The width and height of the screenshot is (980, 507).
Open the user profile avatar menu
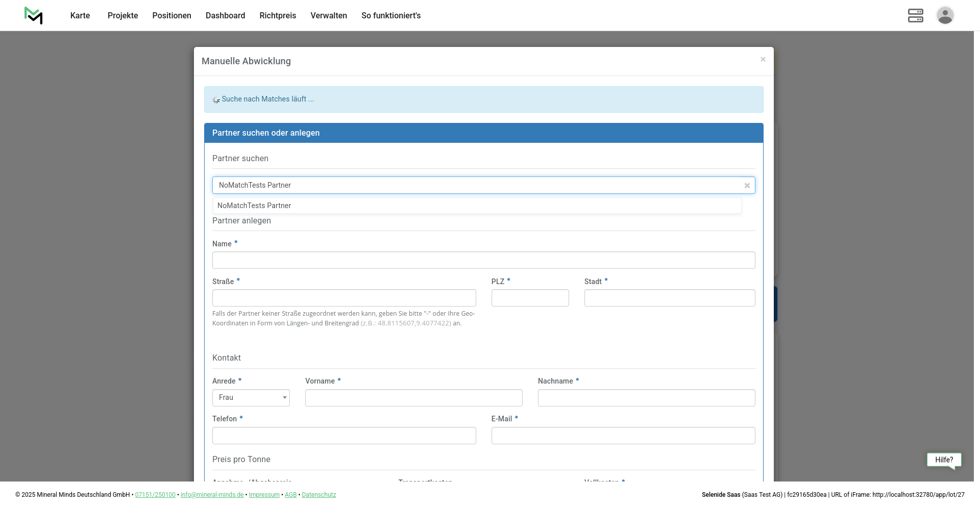pos(945,15)
